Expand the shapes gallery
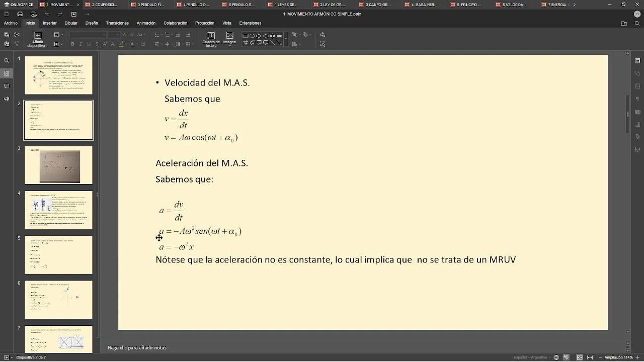 point(286,39)
